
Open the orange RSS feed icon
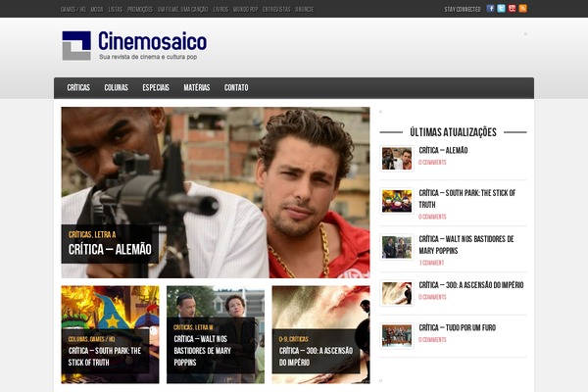click(x=522, y=9)
